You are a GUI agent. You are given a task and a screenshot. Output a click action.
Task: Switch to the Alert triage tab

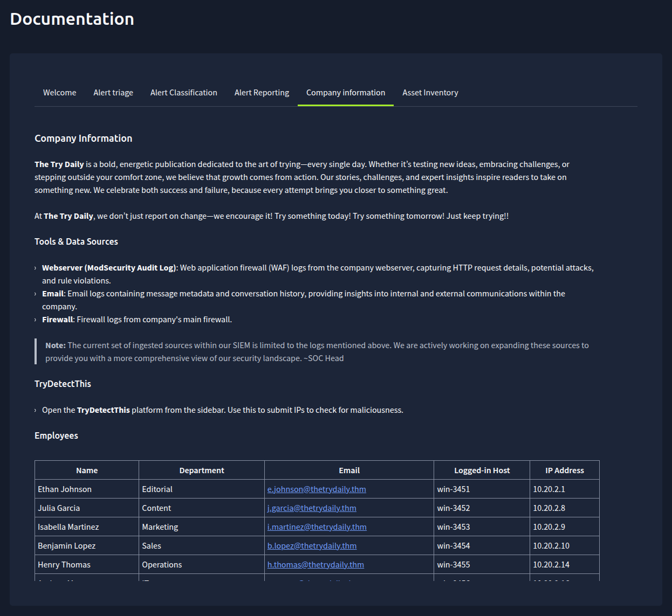pyautogui.click(x=113, y=93)
